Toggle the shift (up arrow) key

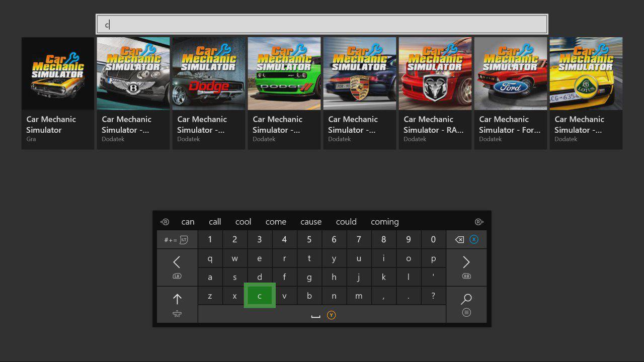pos(177,305)
